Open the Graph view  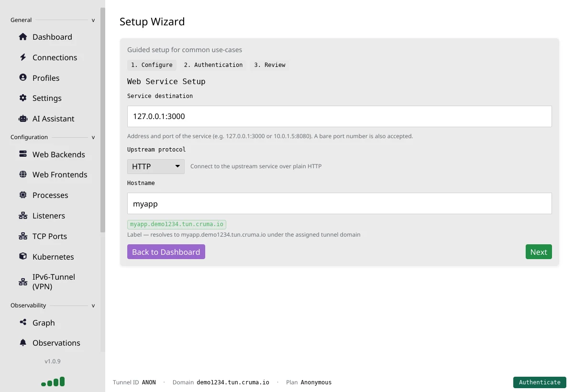pyautogui.click(x=44, y=323)
